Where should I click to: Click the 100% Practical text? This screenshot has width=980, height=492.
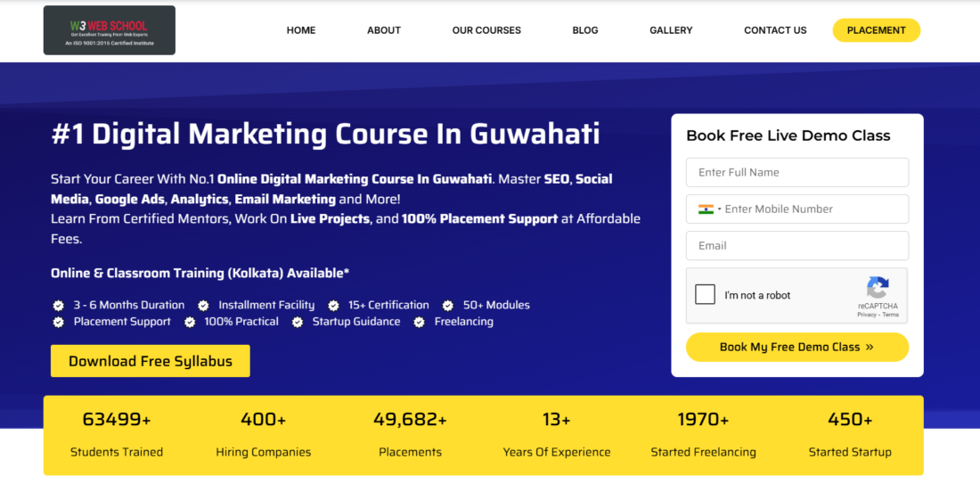(x=241, y=322)
